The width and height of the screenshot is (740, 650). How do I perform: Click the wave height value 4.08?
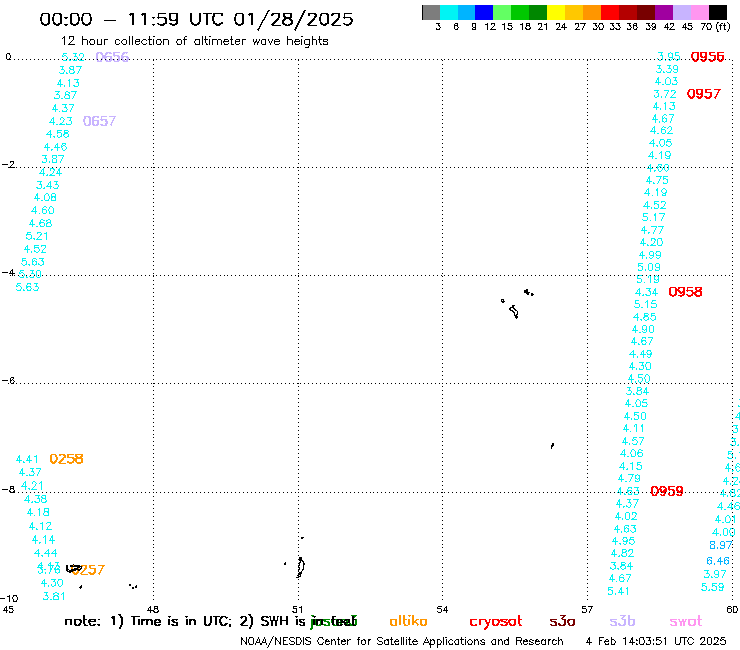tap(45, 197)
